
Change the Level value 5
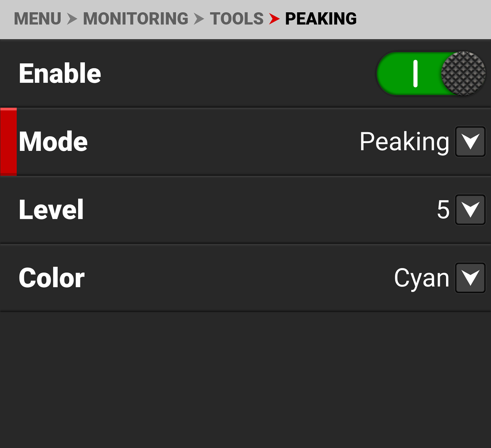point(443,210)
